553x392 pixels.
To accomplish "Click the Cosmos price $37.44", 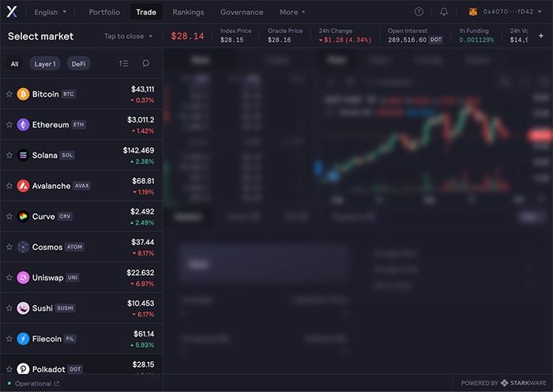I will (x=142, y=242).
